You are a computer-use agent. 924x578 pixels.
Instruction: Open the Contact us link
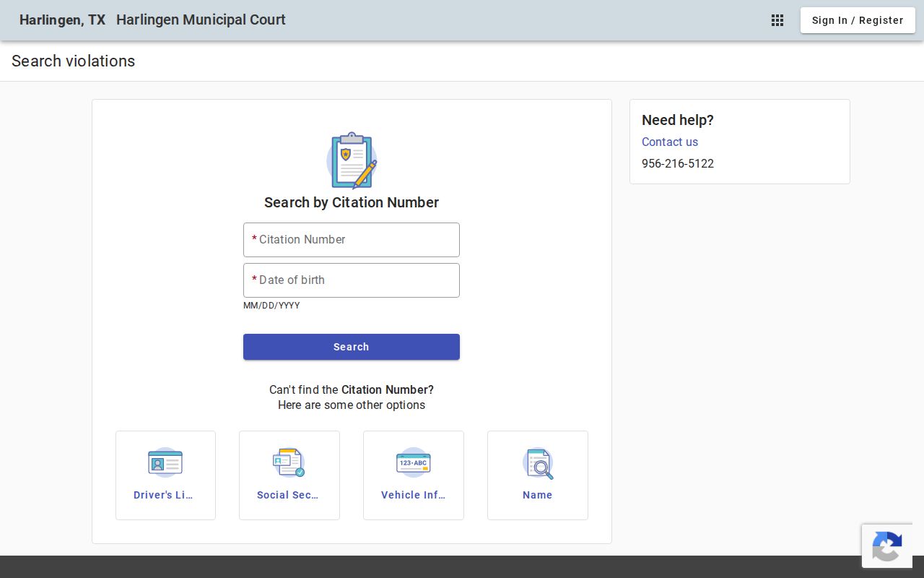(670, 142)
